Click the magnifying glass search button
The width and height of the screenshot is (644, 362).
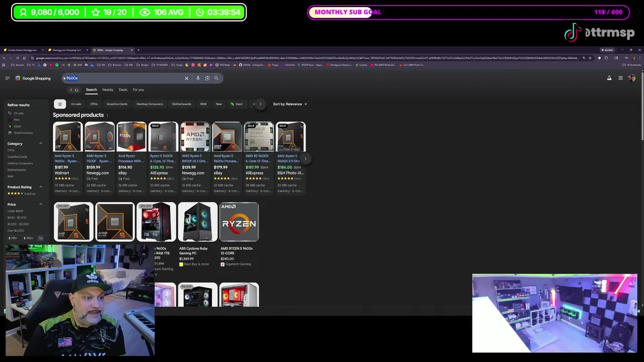216,78
